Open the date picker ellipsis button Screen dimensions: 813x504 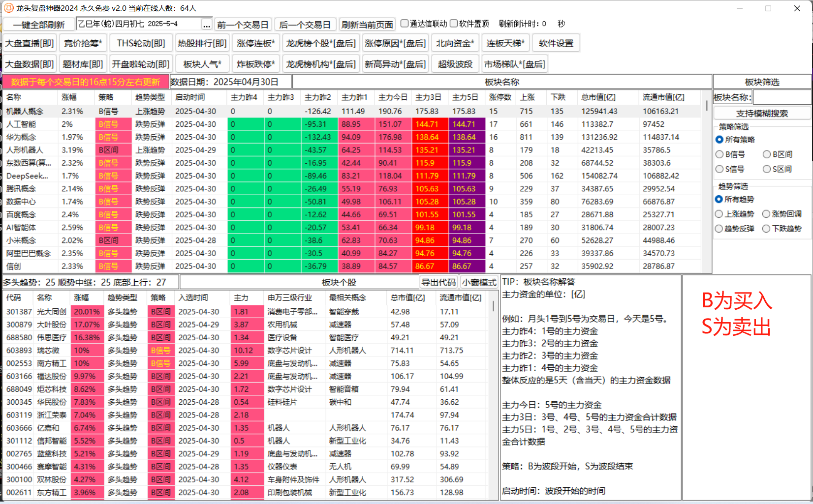click(x=207, y=24)
